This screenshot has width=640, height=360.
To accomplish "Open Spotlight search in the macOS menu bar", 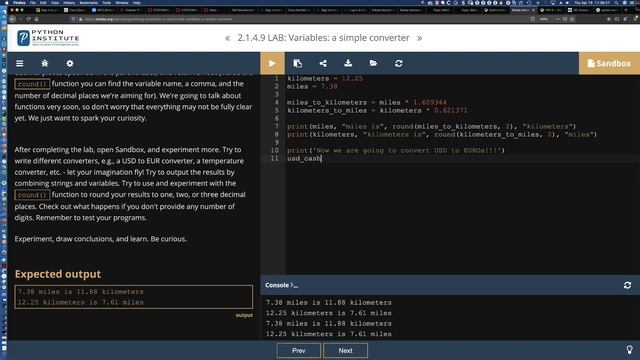I will click(616, 2).
